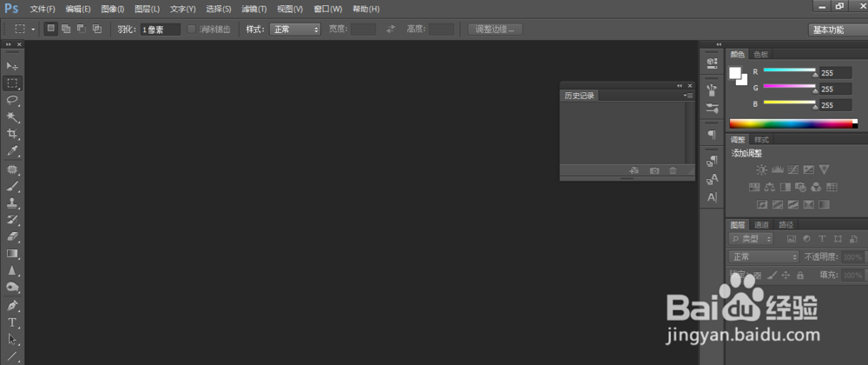
Task: Toggle lock all padlock in Layers
Action: (x=800, y=275)
